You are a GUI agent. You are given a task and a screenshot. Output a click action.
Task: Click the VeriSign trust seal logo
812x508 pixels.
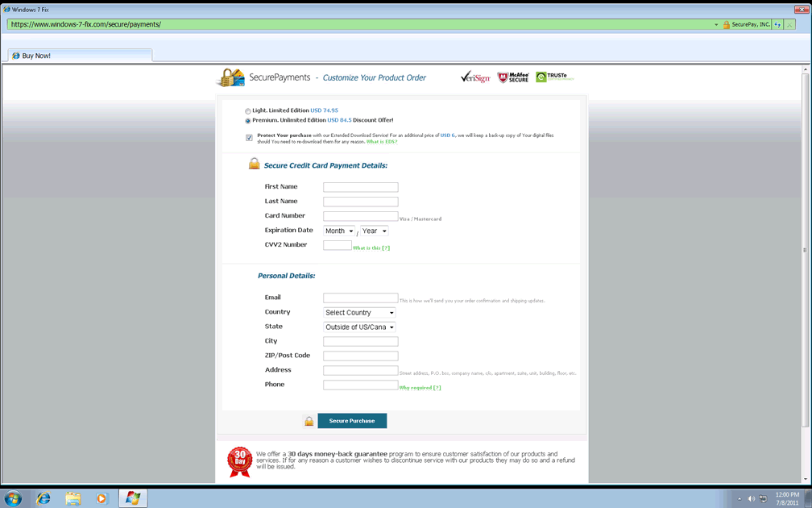click(x=475, y=77)
